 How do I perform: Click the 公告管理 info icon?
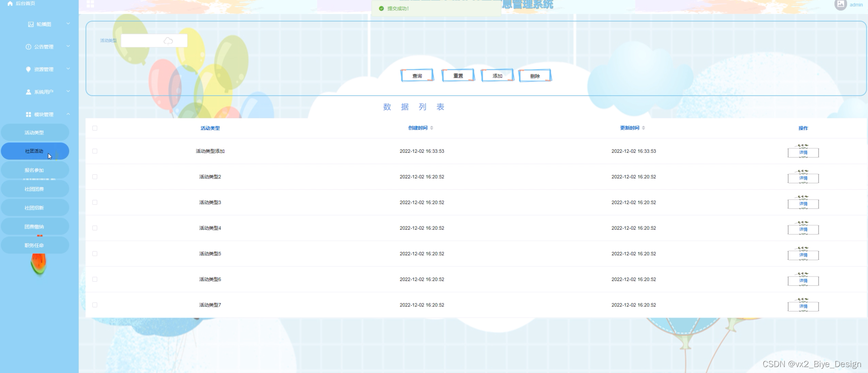click(x=29, y=47)
